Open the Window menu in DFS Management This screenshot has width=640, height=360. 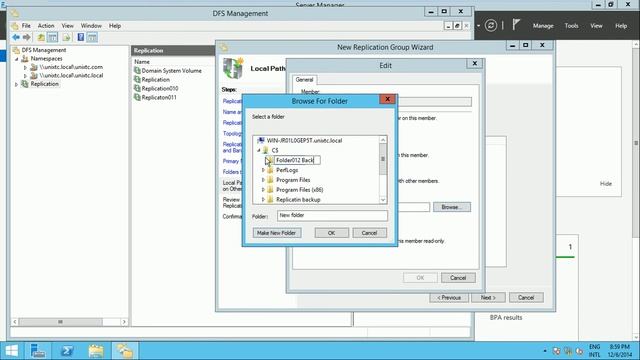click(x=91, y=26)
